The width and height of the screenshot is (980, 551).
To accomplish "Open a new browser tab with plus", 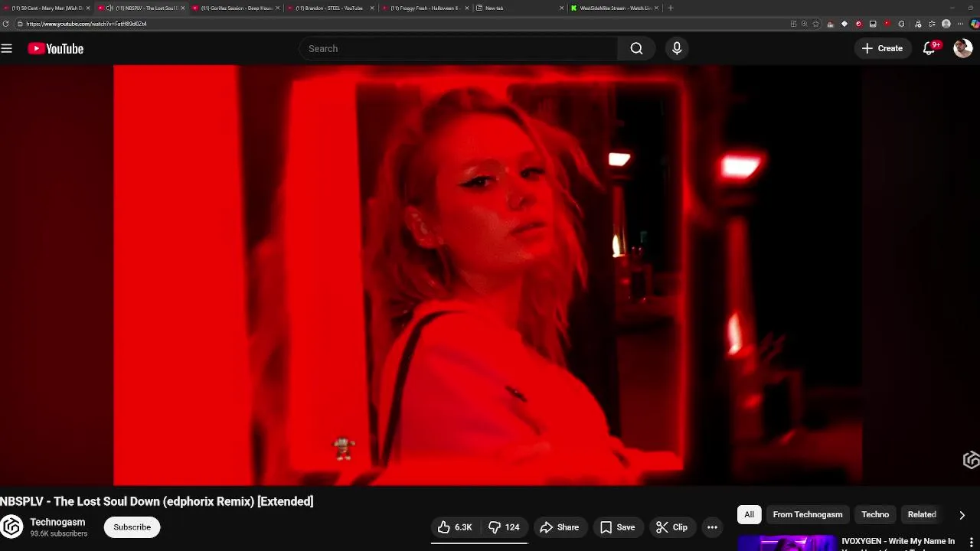I will [x=671, y=8].
